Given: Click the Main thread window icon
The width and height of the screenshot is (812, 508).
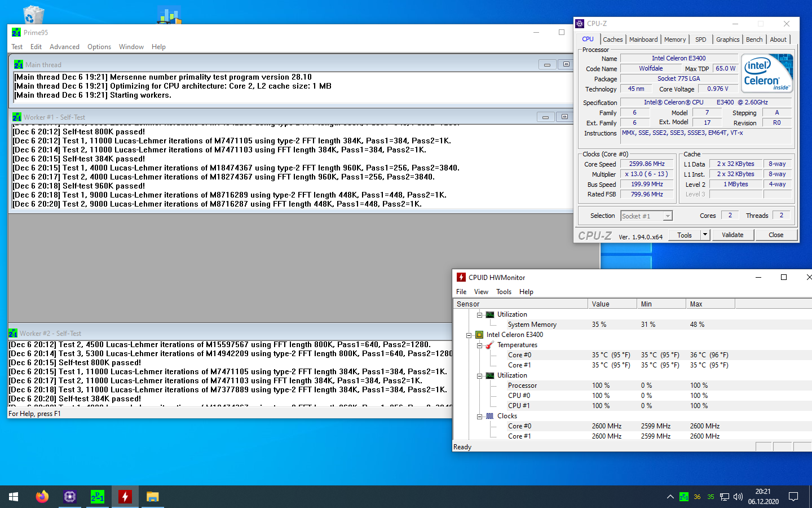Looking at the screenshot, I should click(19, 64).
